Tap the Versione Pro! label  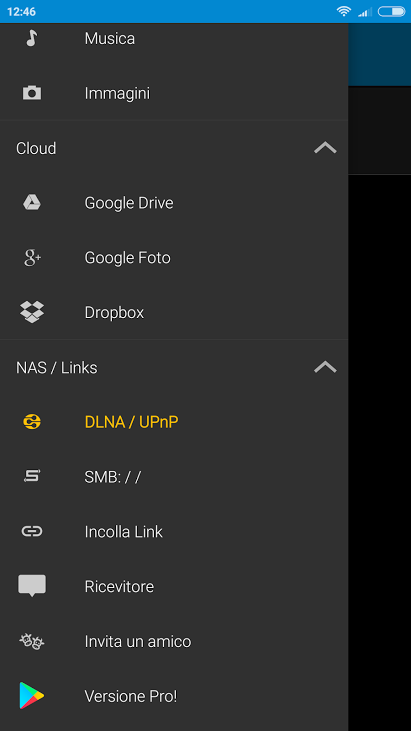pyautogui.click(x=131, y=696)
